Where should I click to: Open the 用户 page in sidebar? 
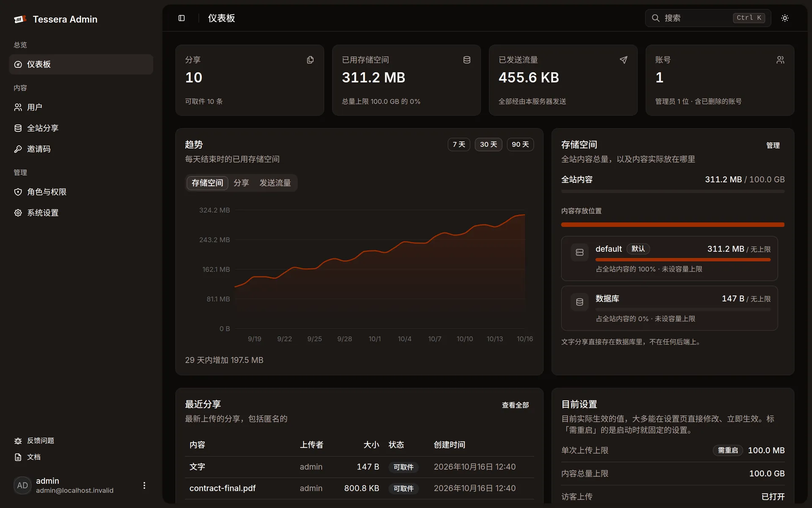[81, 107]
